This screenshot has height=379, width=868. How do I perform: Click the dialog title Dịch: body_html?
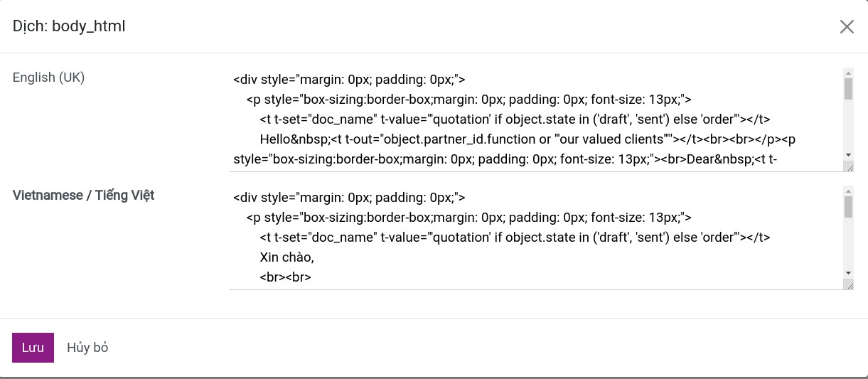[69, 27]
